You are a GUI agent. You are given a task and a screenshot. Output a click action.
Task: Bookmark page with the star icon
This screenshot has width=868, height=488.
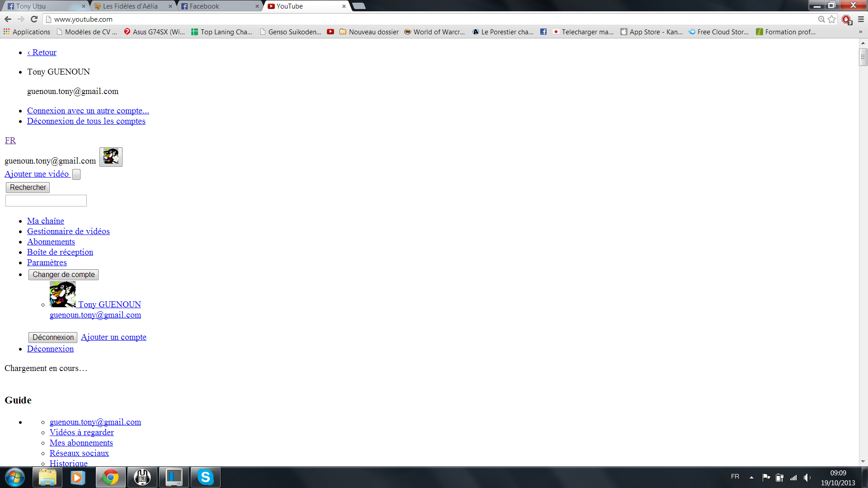tap(831, 19)
